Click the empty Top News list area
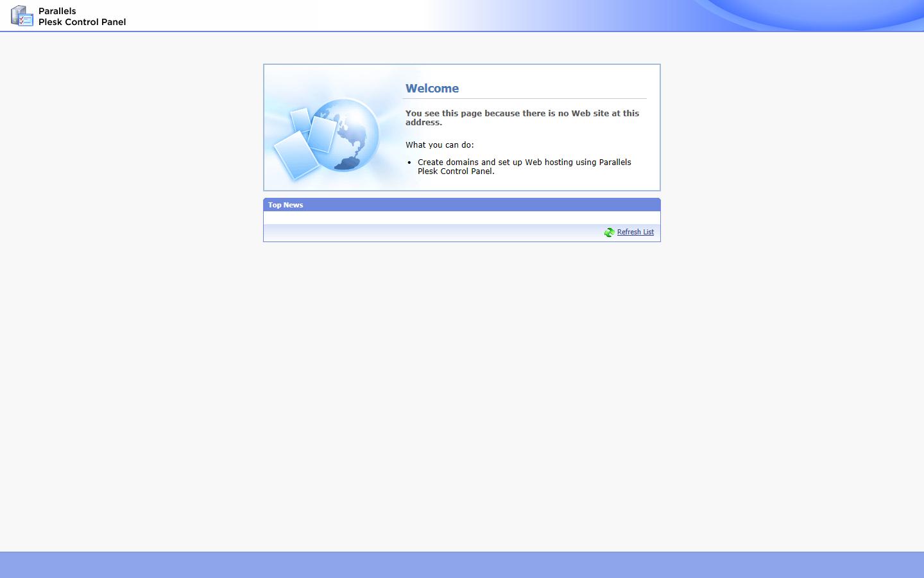Image resolution: width=924 pixels, height=578 pixels. point(462,218)
